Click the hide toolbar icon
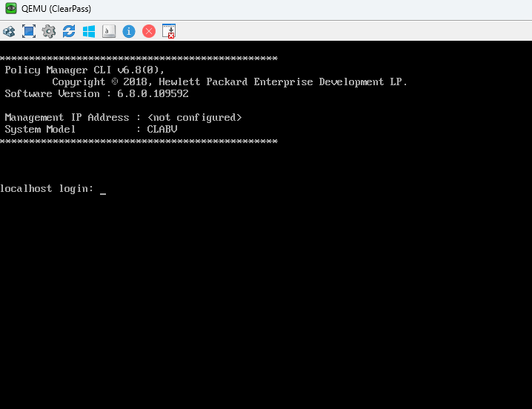 tap(169, 31)
